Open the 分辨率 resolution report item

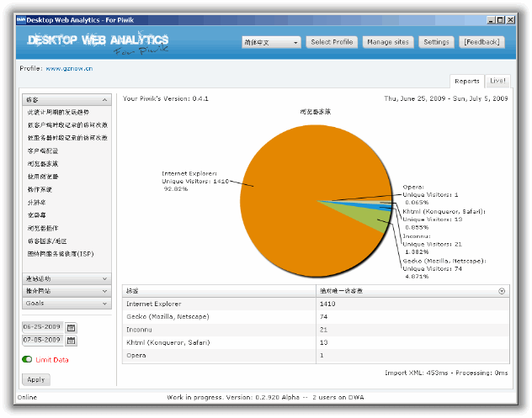tap(37, 203)
